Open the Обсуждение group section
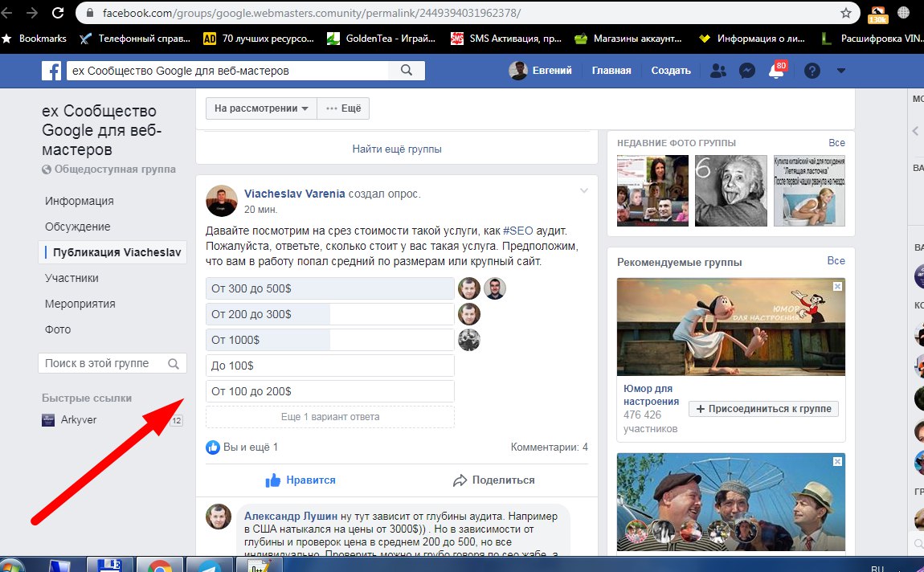 [x=78, y=227]
